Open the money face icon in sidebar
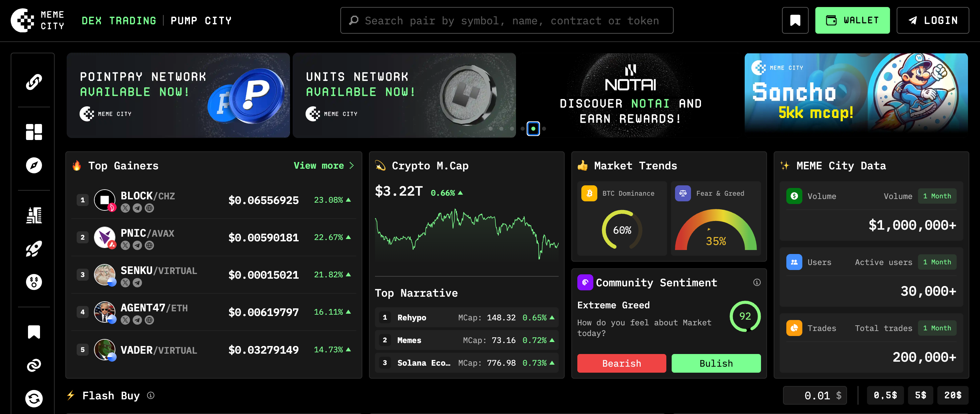980x414 pixels. click(34, 282)
